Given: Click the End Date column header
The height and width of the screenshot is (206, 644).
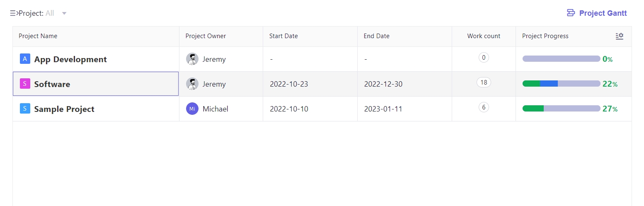Looking at the screenshot, I should coord(377,36).
